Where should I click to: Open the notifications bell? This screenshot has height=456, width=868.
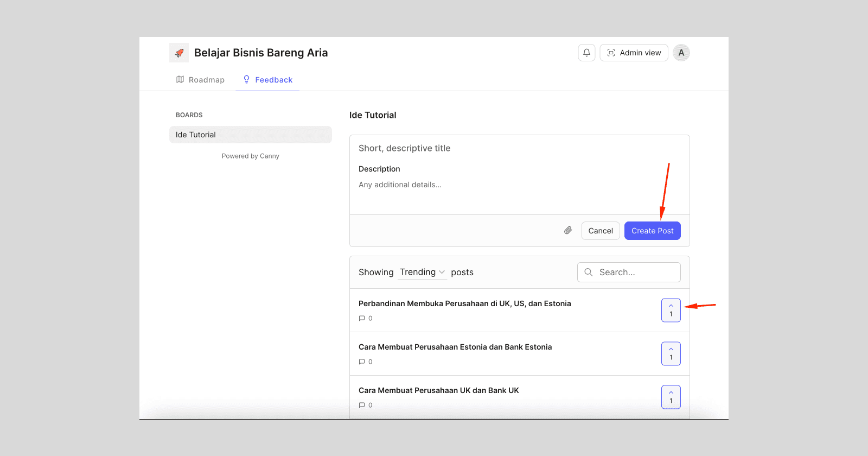click(x=586, y=53)
